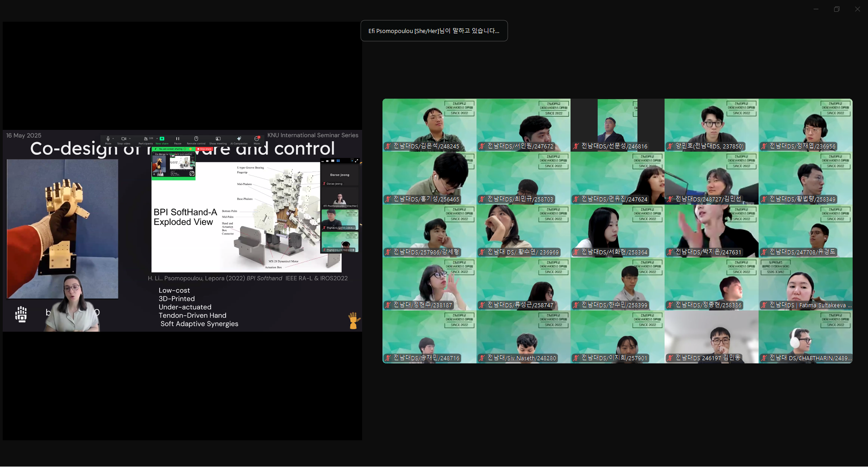Image resolution: width=868 pixels, height=467 pixels.
Task: Select video tile of 한수민/258399
Action: coord(618,284)
